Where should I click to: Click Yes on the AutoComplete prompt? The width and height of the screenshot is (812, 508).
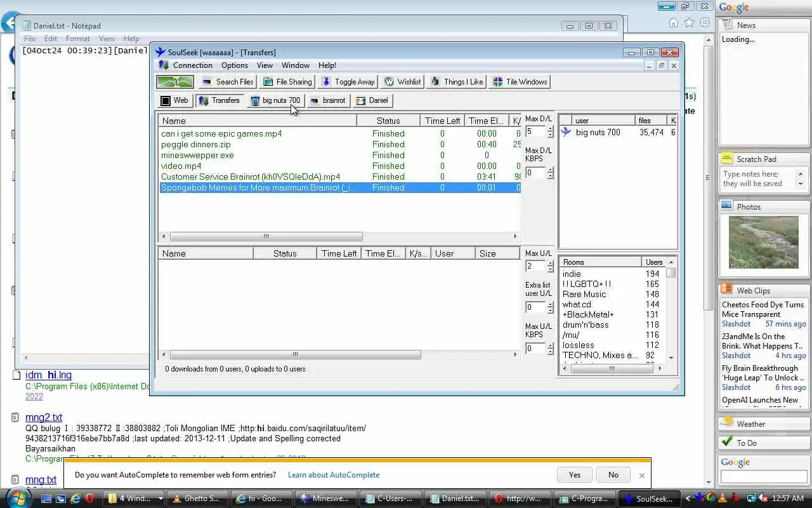pyautogui.click(x=575, y=475)
